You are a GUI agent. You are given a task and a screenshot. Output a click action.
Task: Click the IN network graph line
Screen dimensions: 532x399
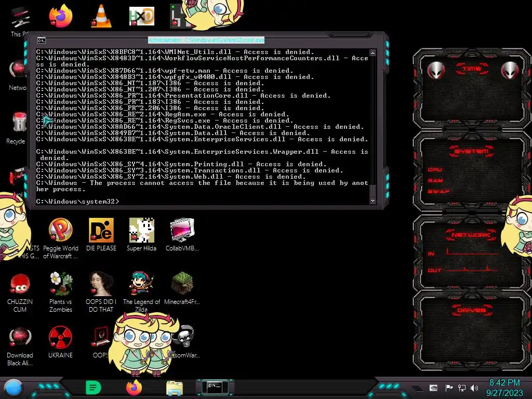click(x=472, y=252)
